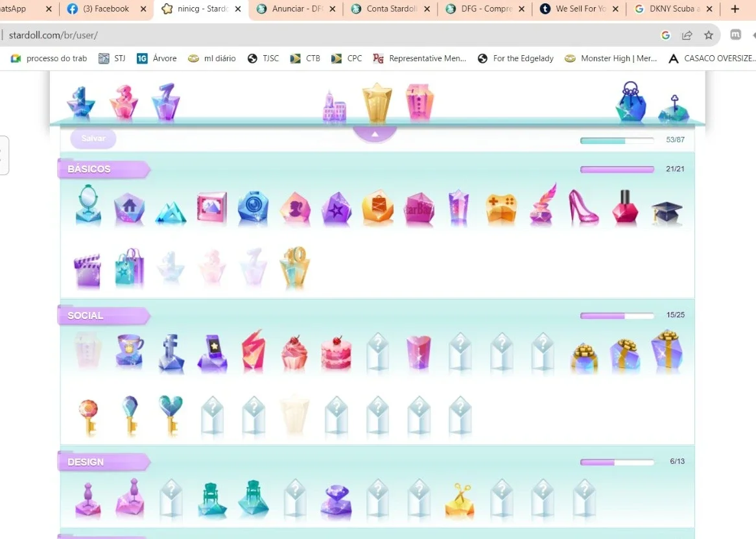Open the TJSC bookmark
This screenshot has height=539, width=756.
[x=263, y=58]
